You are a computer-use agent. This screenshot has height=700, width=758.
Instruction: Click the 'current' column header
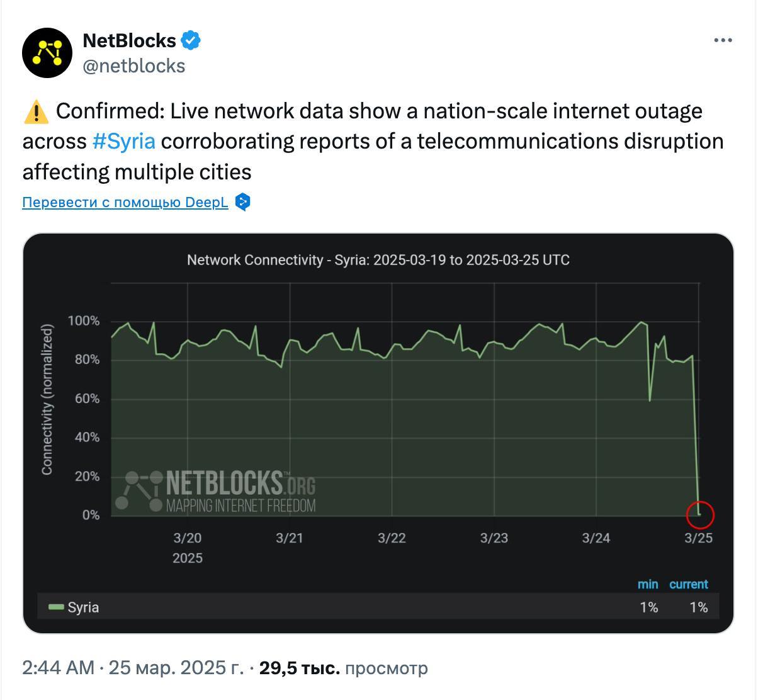click(688, 584)
